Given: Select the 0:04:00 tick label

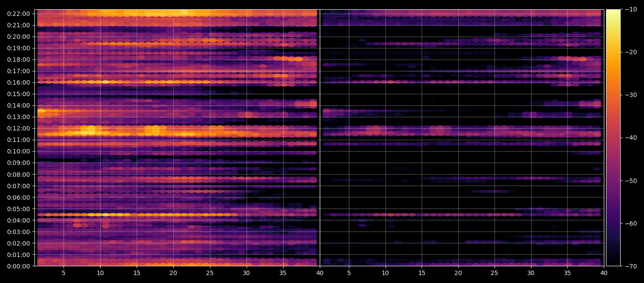Looking at the screenshot, I should tap(19, 220).
